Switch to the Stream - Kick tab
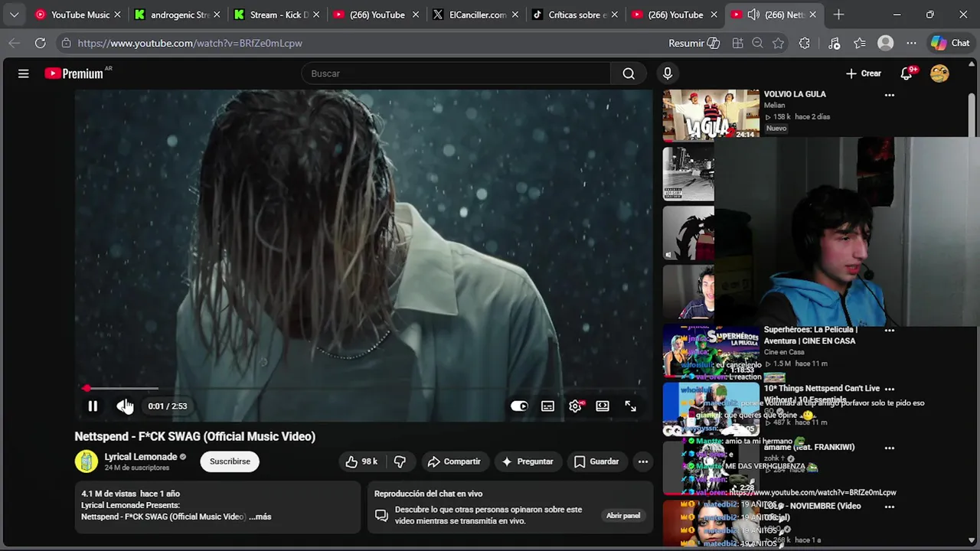Screen dimensions: 980x551 (x=277, y=15)
